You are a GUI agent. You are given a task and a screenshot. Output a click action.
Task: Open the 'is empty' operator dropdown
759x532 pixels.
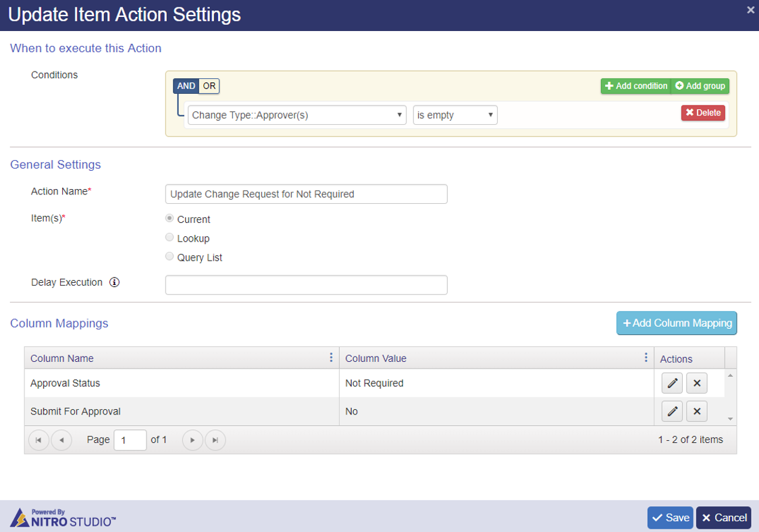tap(455, 115)
